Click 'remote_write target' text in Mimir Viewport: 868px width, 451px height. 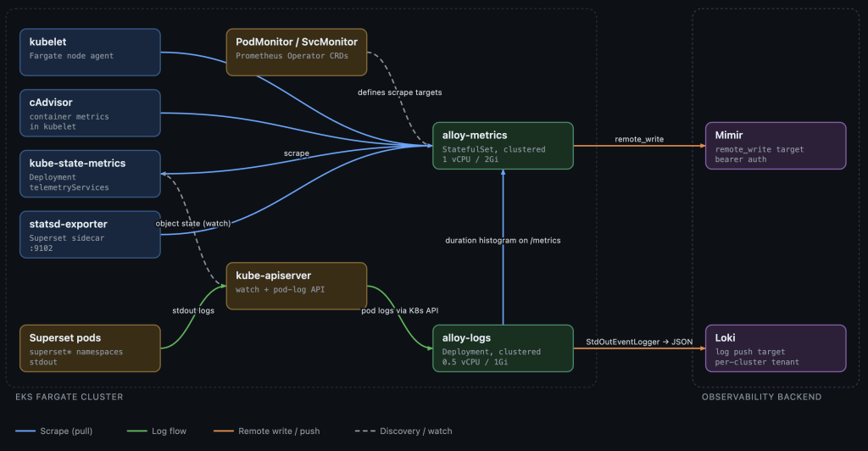759,149
